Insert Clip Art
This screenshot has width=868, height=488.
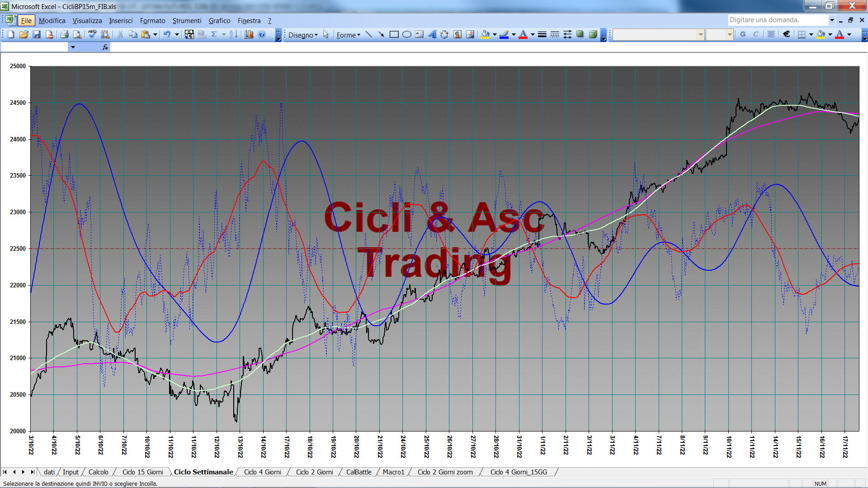pos(458,34)
